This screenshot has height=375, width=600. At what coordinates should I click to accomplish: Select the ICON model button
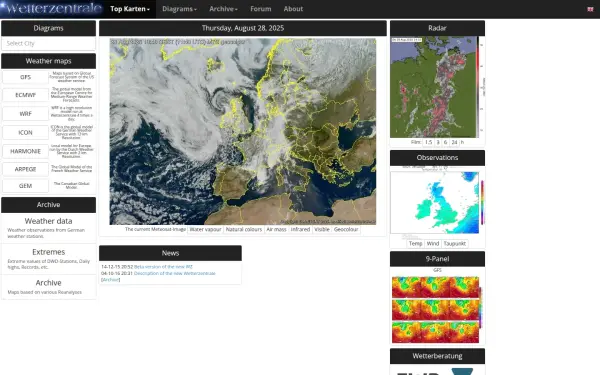click(25, 132)
